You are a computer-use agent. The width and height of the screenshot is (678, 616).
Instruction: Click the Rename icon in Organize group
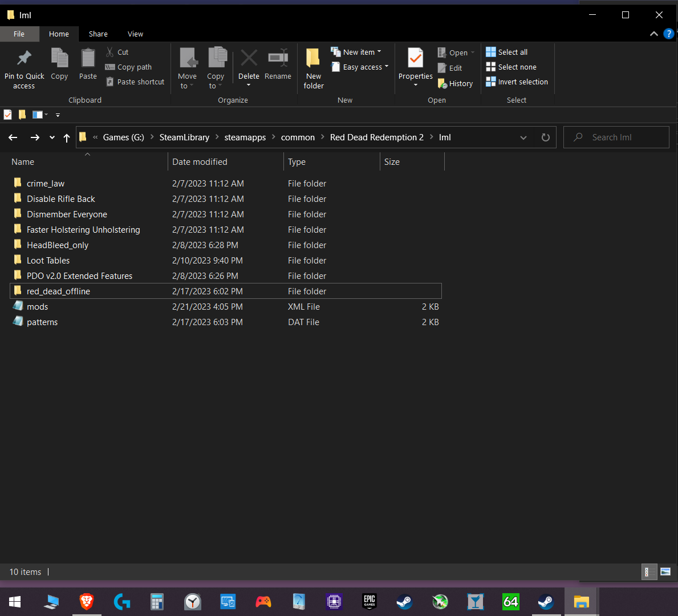point(278,58)
